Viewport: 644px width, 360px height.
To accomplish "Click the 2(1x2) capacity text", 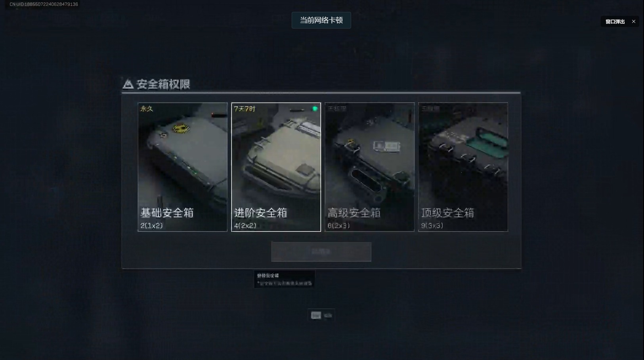I will point(151,225).
